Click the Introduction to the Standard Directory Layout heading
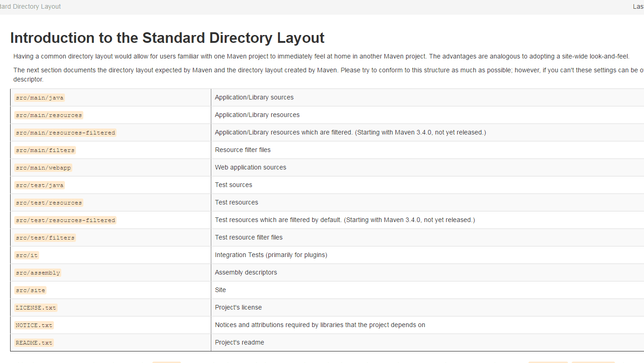The image size is (644, 363). (167, 38)
